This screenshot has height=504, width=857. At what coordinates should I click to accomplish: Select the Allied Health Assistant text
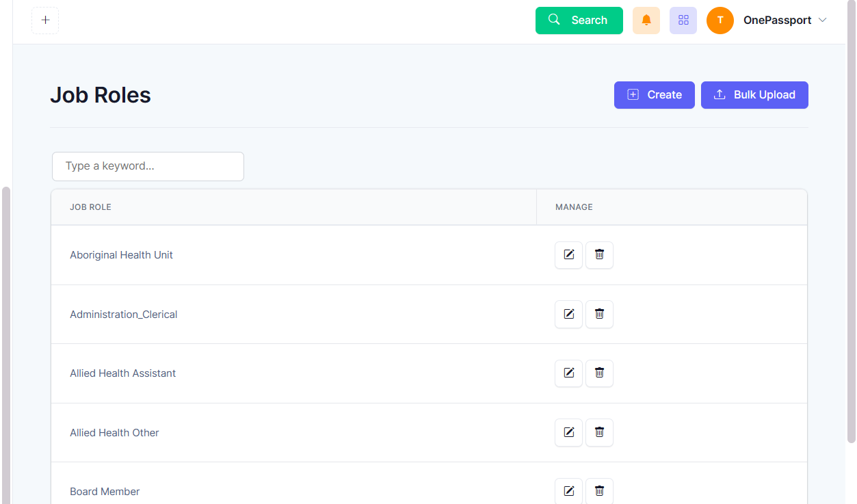123,373
